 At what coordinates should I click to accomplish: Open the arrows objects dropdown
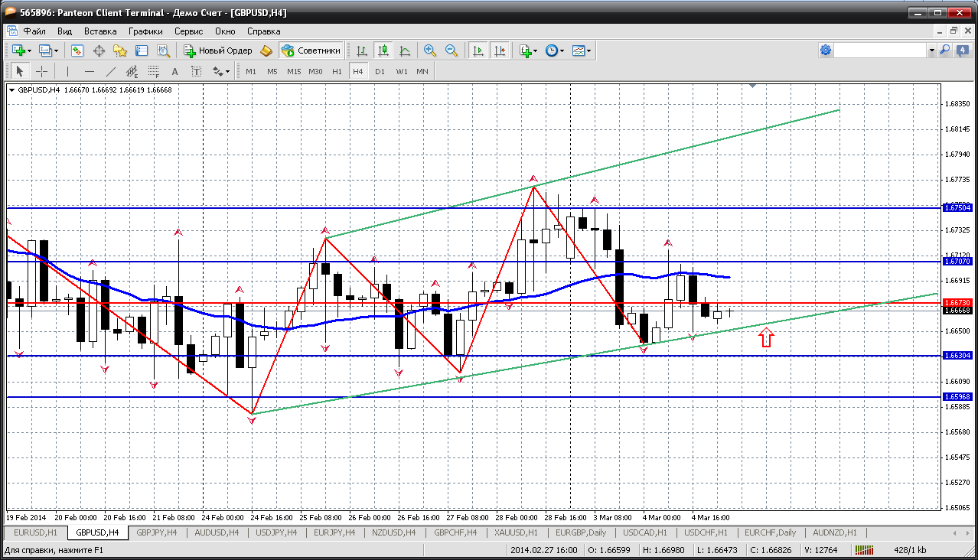pyautogui.click(x=221, y=71)
